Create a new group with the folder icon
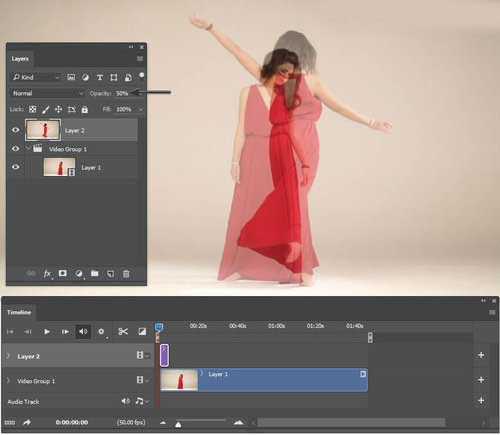The image size is (500, 435). coord(95,274)
